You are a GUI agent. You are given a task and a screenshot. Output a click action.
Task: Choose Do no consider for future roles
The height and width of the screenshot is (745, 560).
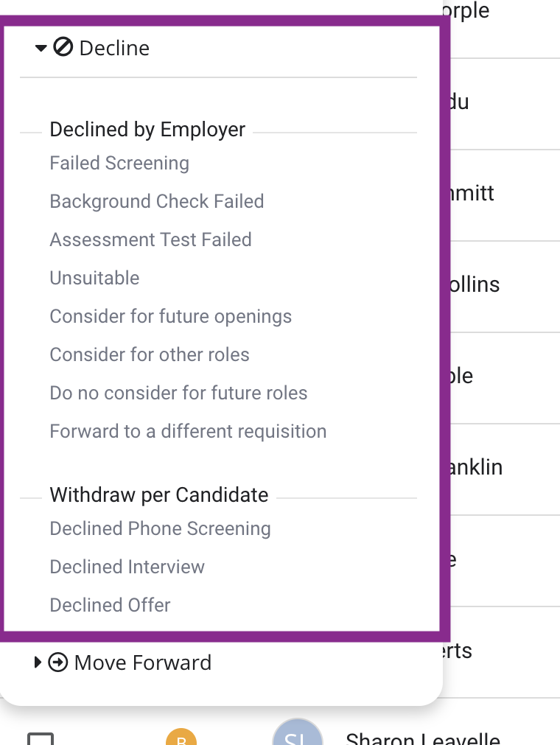(178, 393)
